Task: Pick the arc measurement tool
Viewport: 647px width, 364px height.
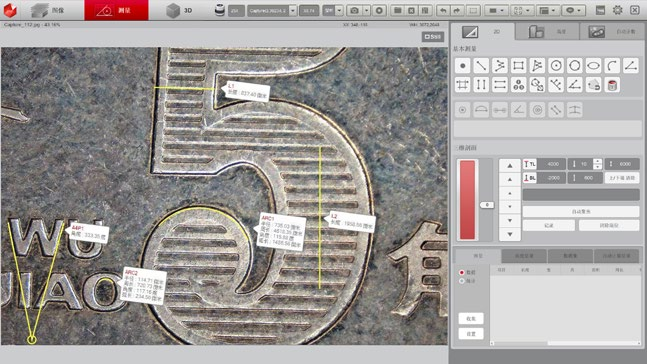Action: [612, 66]
